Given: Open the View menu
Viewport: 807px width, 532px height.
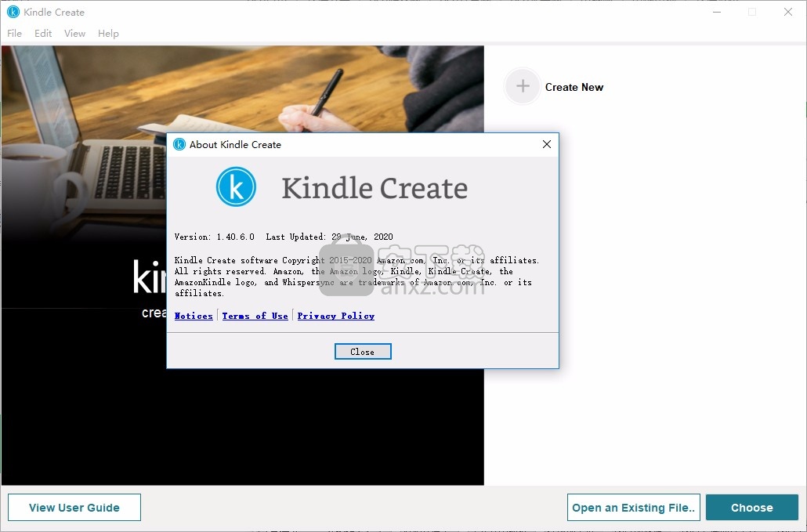Looking at the screenshot, I should (x=74, y=34).
